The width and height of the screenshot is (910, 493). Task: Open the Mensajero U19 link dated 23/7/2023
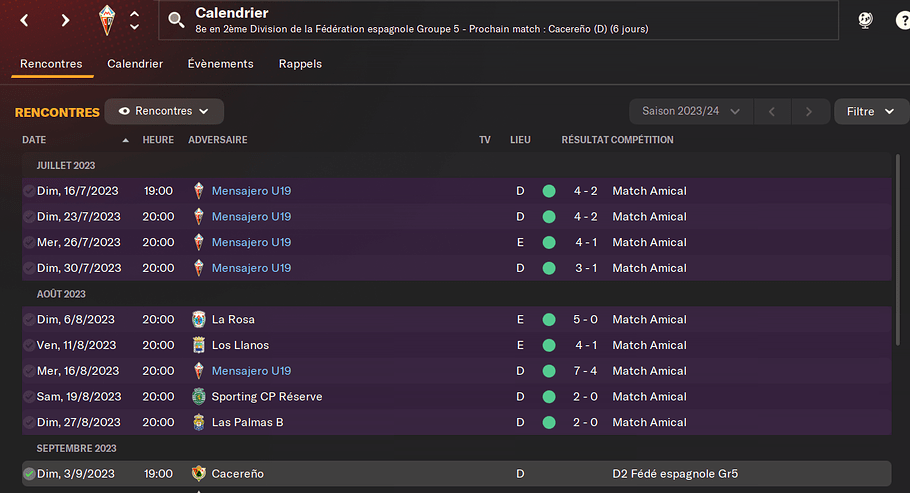tap(251, 217)
